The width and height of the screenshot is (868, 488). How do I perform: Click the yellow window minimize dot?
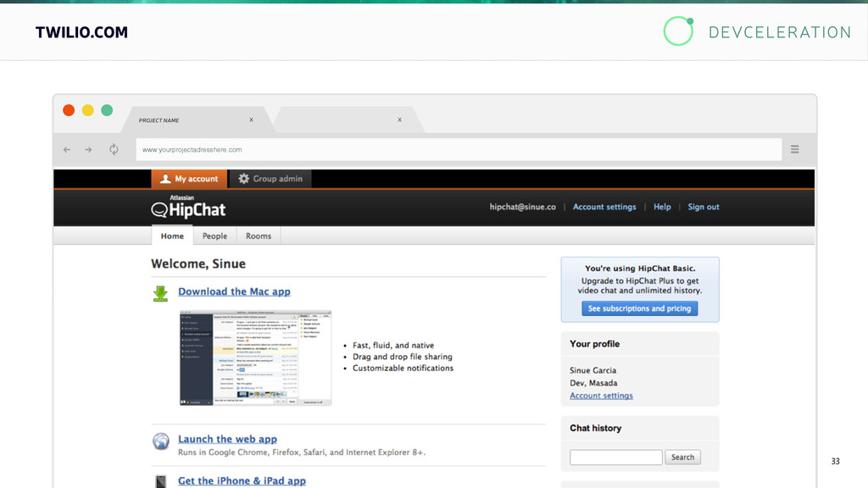pyautogui.click(x=87, y=110)
